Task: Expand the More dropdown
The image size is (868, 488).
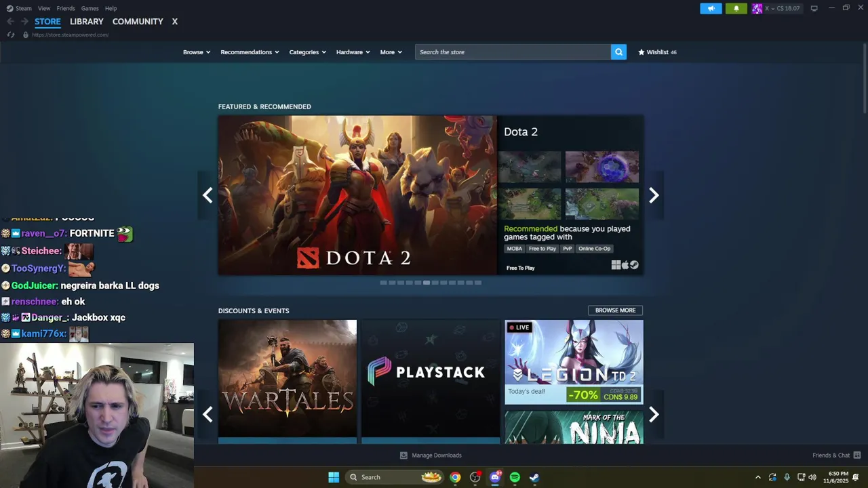Action: 391,52
